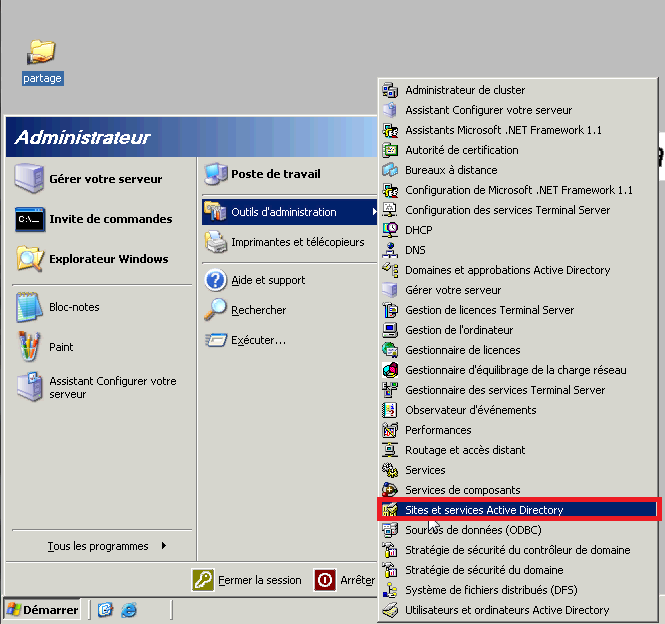
Task: Click the Observateur d'événements icon
Action: click(390, 410)
